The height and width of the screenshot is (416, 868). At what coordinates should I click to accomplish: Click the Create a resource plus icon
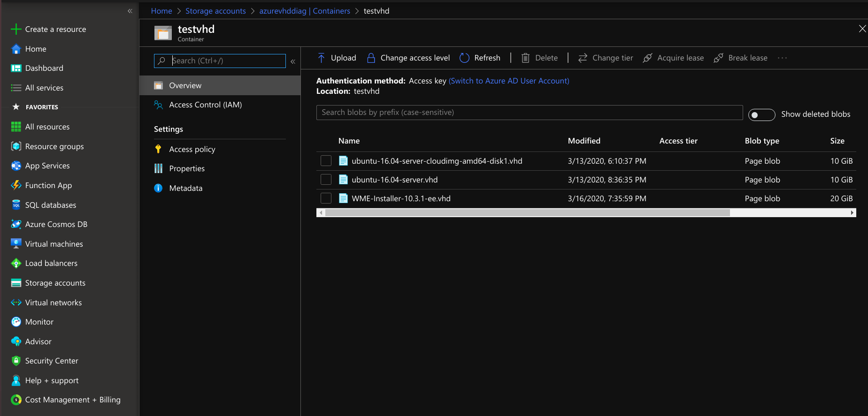click(16, 29)
